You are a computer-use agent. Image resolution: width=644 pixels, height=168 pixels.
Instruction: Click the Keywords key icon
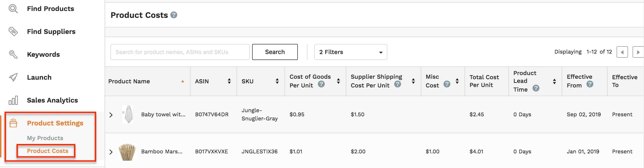tap(13, 54)
